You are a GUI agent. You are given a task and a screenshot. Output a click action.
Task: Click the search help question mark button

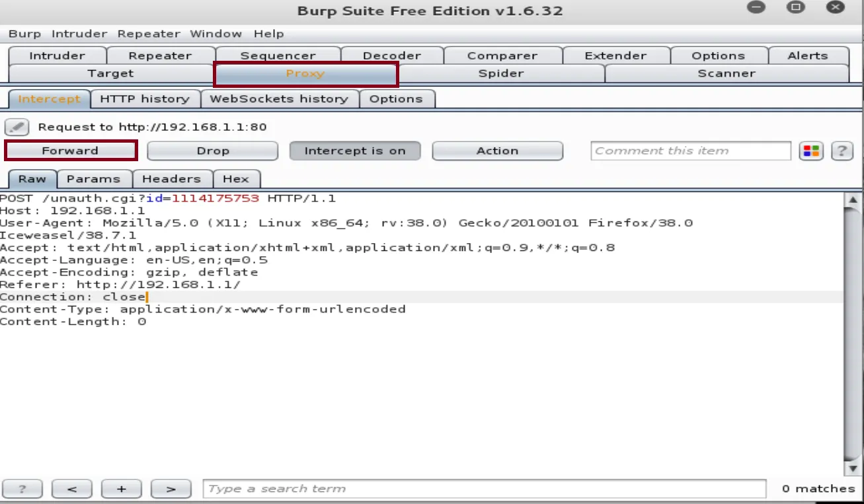pos(22,489)
